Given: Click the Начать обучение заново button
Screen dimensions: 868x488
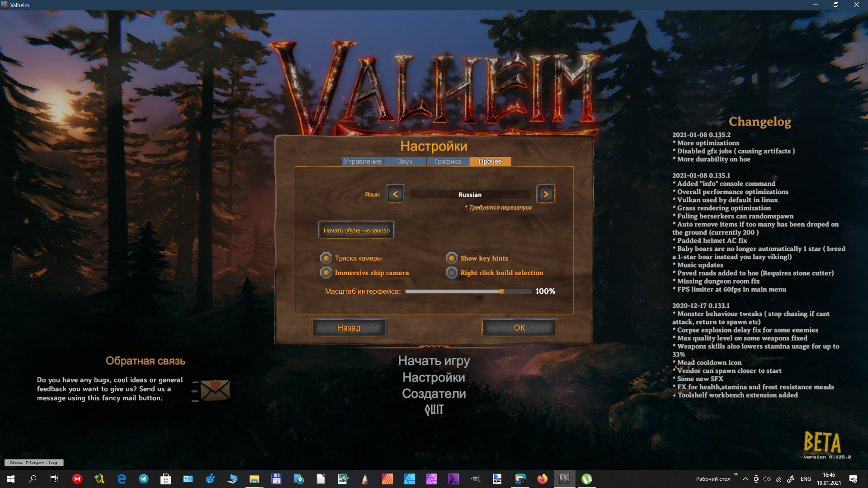Looking at the screenshot, I should tap(356, 230).
